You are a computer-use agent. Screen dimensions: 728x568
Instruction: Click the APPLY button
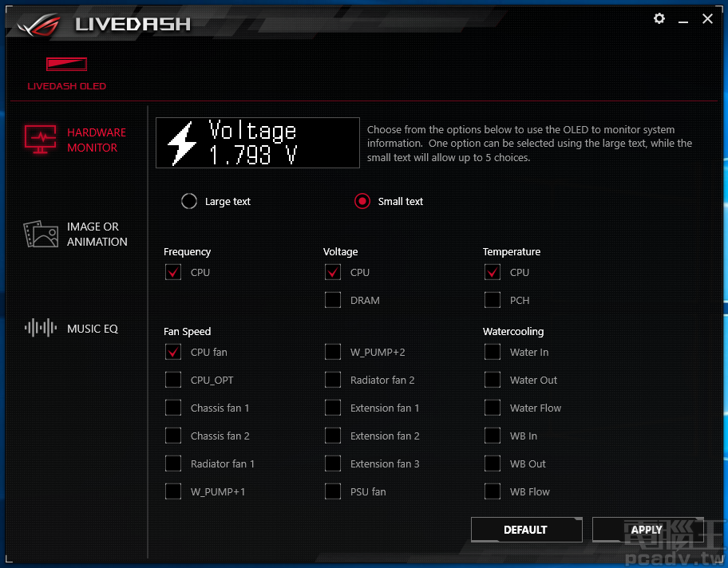647,530
